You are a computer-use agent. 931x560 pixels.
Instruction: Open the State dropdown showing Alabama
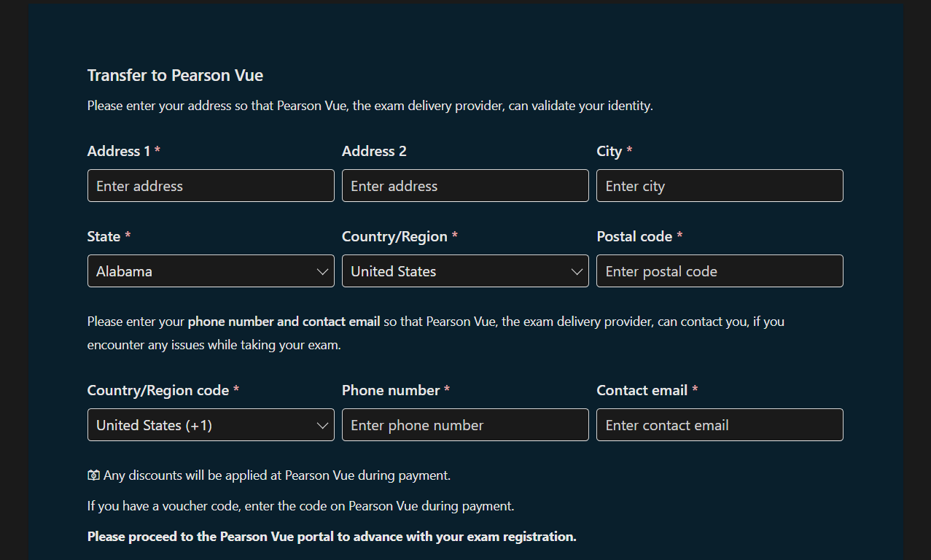click(x=211, y=271)
